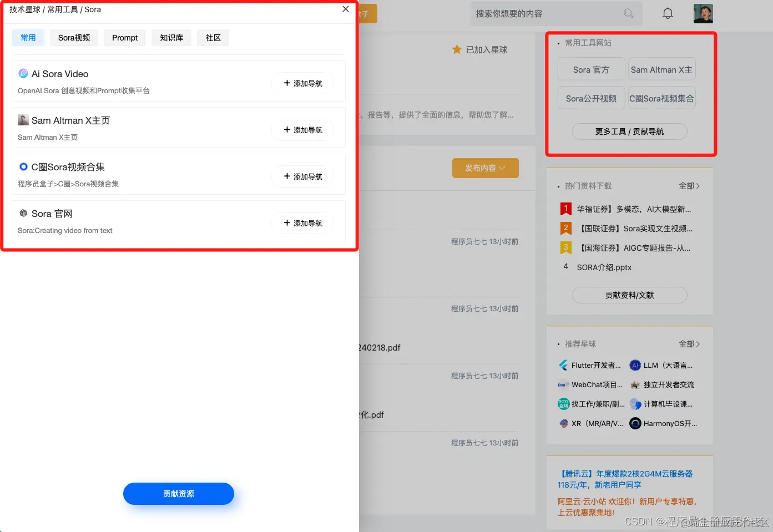The image size is (773, 532).
Task: Click the 已加入星球 star icon
Action: [457, 49]
